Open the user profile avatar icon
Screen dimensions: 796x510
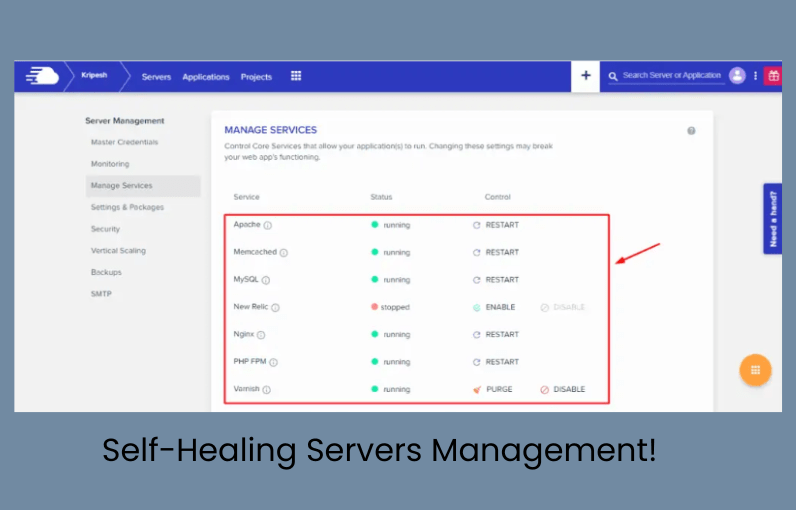(737, 76)
